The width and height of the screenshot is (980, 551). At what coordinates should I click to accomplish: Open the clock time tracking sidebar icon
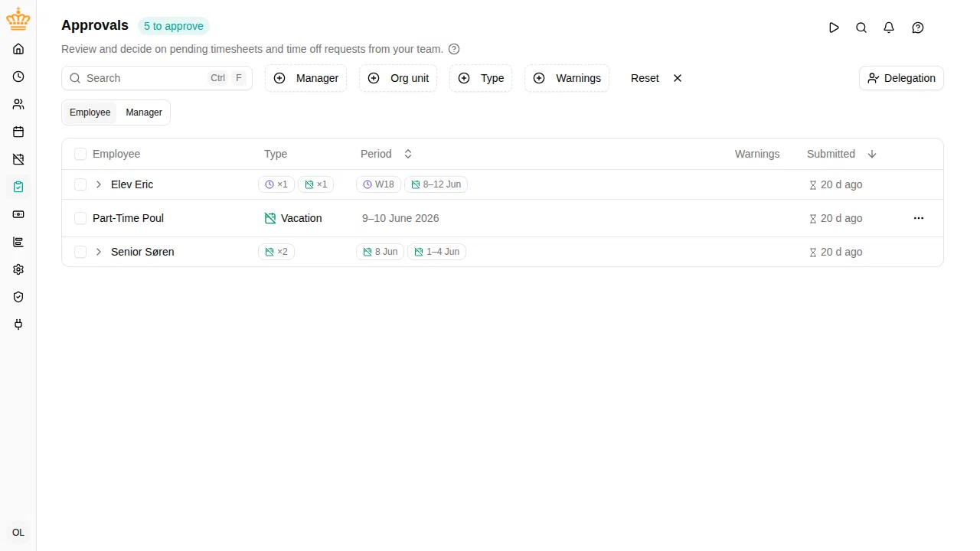[x=18, y=77]
